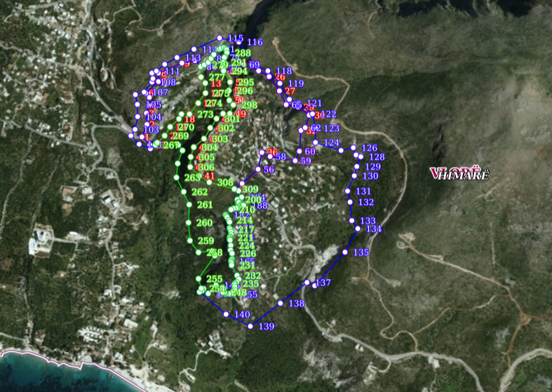Pick the vertex point labeled 118
Screen dimensions: 552x392
[x=267, y=71]
